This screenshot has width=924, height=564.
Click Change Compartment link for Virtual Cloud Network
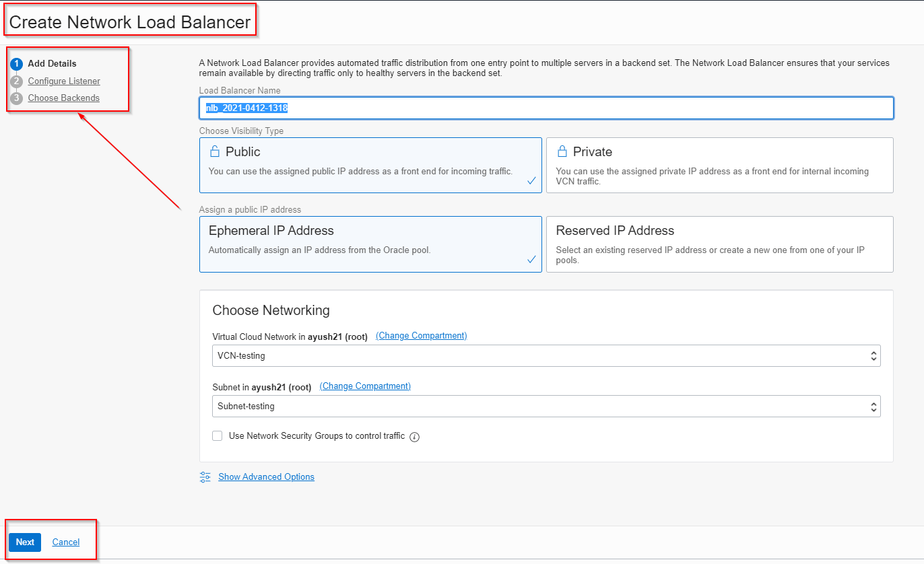(421, 336)
